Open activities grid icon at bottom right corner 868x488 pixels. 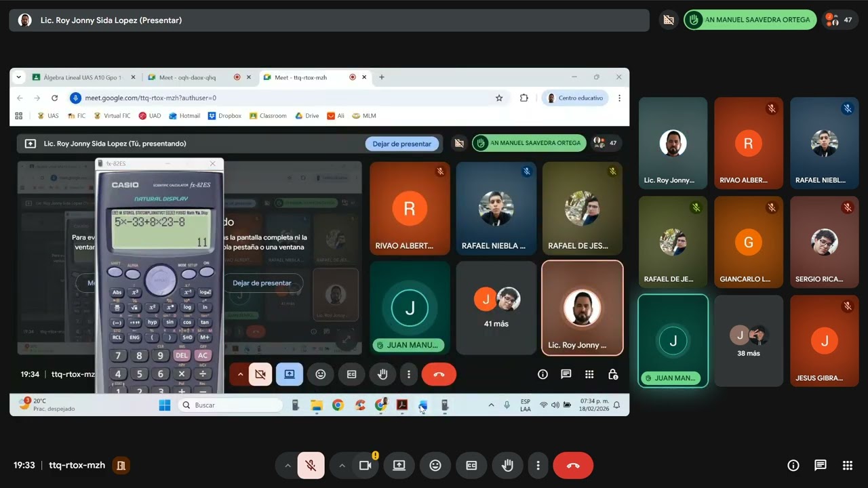tap(848, 466)
